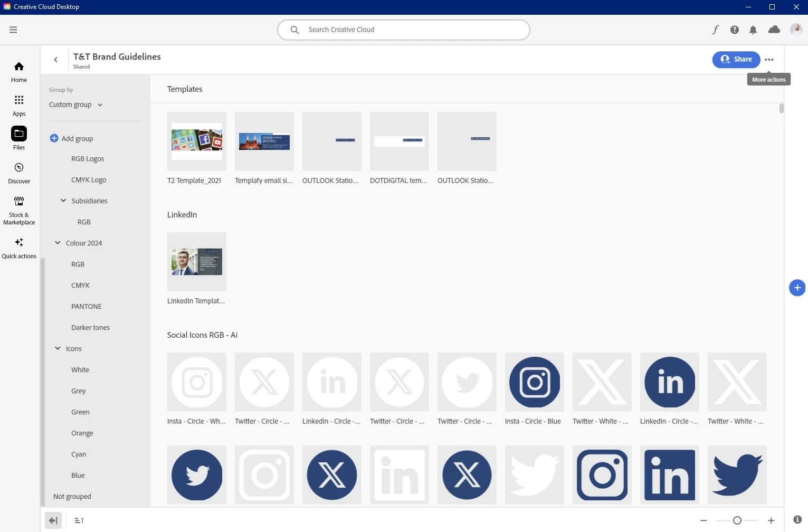The width and height of the screenshot is (808, 532).
Task: Collapse the Subsidiaries group
Action: point(63,201)
